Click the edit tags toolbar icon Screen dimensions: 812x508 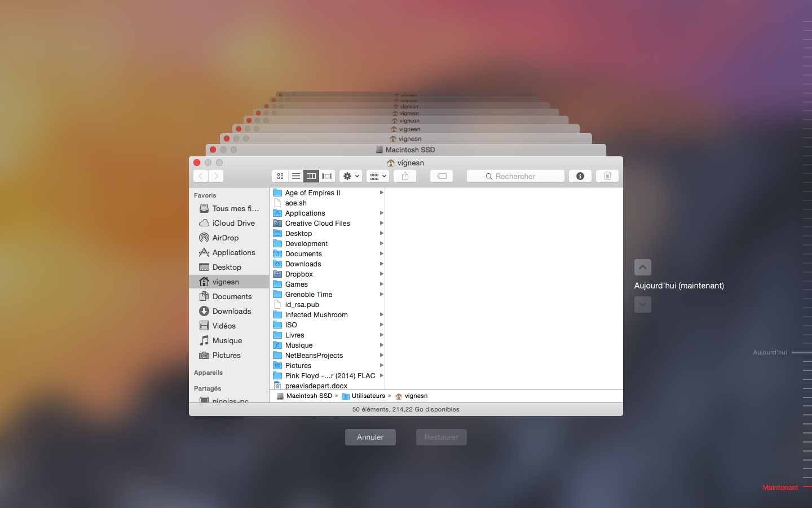442,176
